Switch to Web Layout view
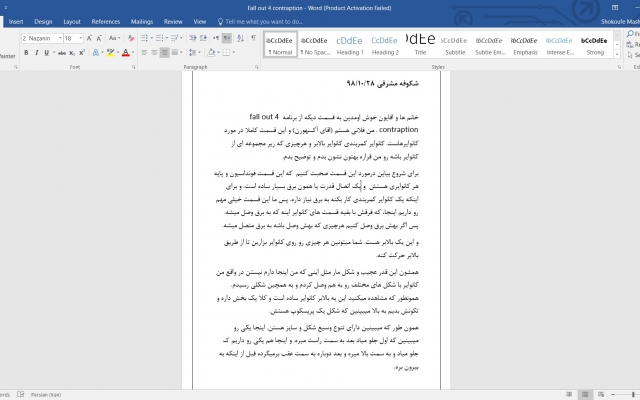The height and width of the screenshot is (400, 640). tap(601, 394)
